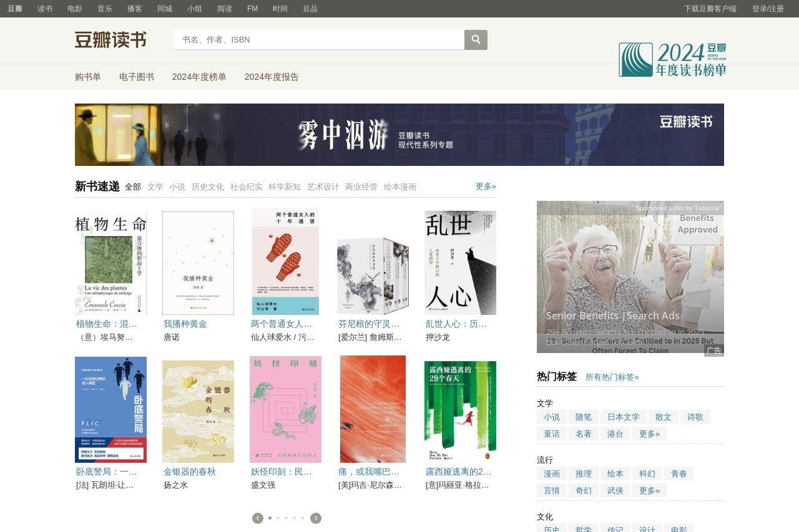Select 童话 tag
This screenshot has height=532, width=799.
pyautogui.click(x=552, y=433)
